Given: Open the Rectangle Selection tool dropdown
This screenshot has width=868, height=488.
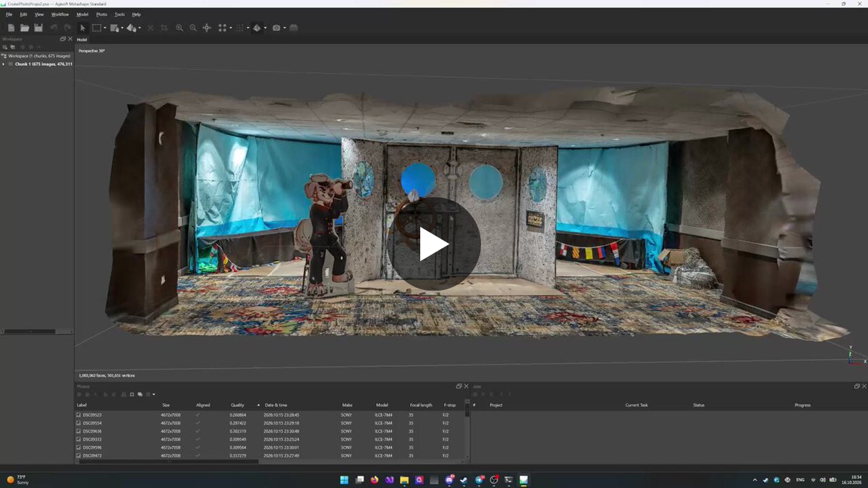Looking at the screenshot, I should (x=105, y=28).
